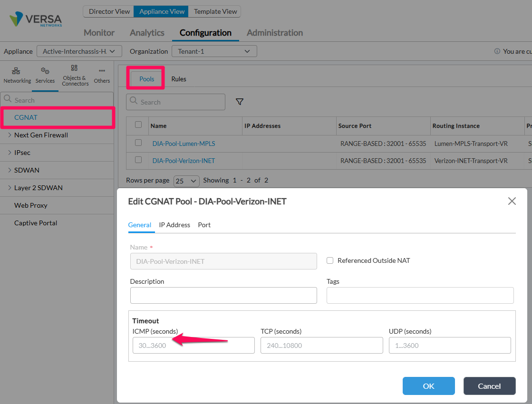Viewport: 532px width, 404px height.
Task: Open the Organization Tenant-1 dropdown
Action: point(214,51)
